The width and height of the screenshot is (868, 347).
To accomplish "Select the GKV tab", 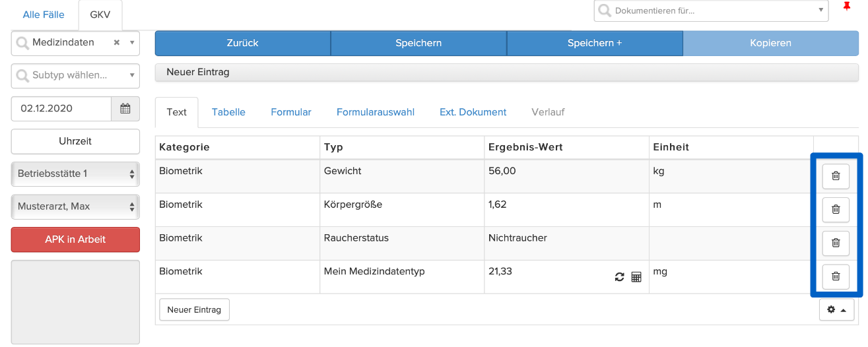I will 100,15.
